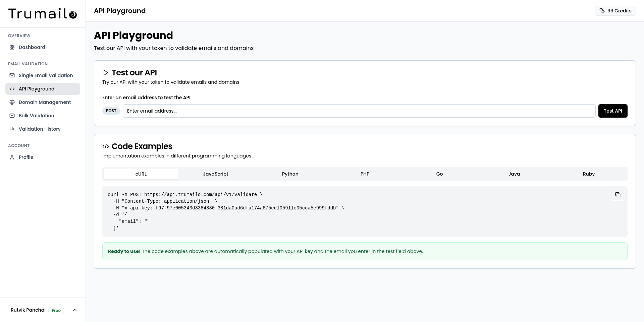Select the Go code tab
The height and width of the screenshot is (322, 644).
[439, 174]
